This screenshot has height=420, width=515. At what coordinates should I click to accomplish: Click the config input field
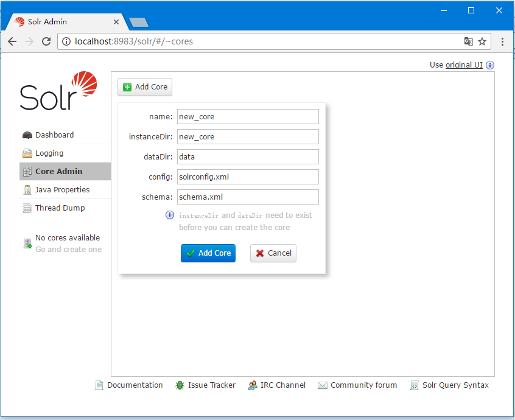click(248, 177)
